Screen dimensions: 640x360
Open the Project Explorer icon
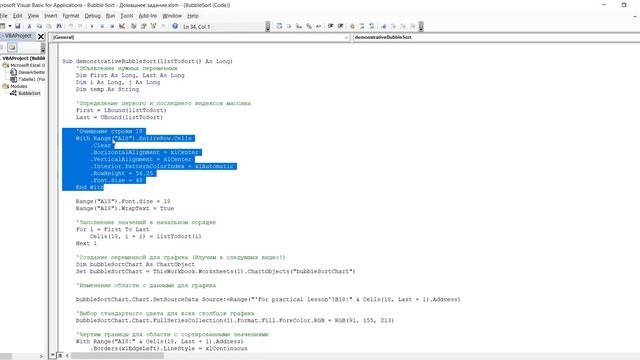133,26
